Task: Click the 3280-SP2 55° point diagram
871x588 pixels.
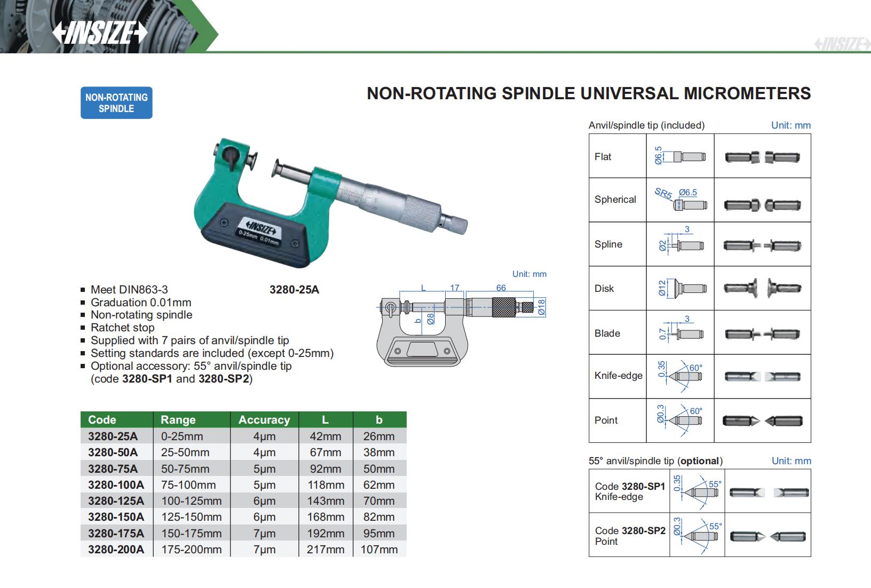Action: point(697,535)
